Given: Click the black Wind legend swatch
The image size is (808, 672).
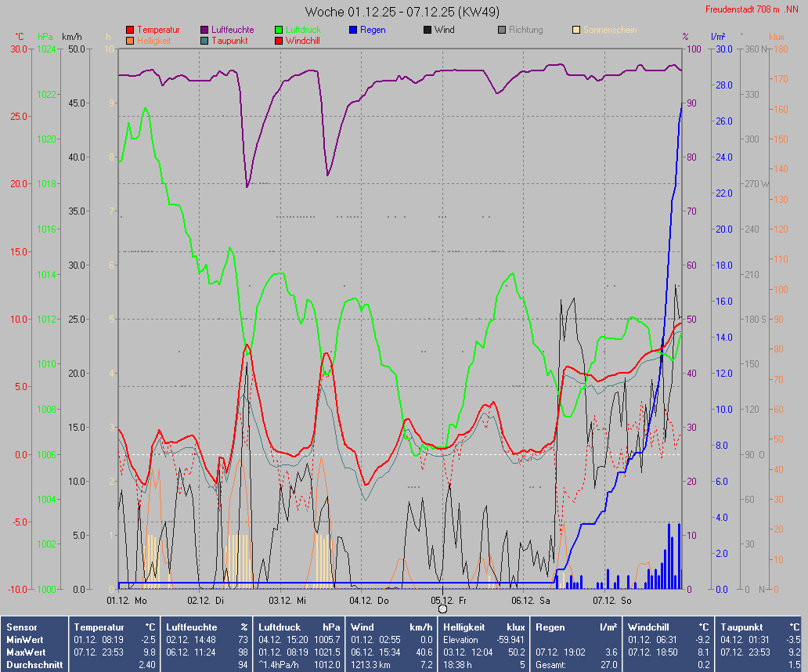Looking at the screenshot, I should [x=427, y=30].
